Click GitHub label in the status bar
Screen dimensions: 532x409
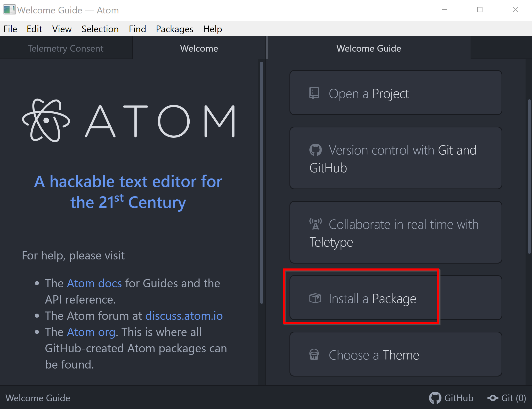(459, 398)
